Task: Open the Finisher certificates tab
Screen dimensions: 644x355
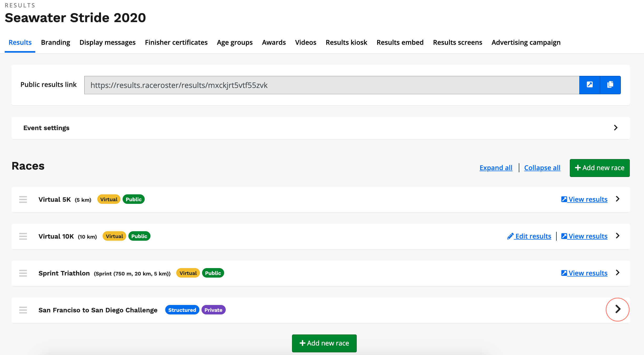Action: point(176,42)
